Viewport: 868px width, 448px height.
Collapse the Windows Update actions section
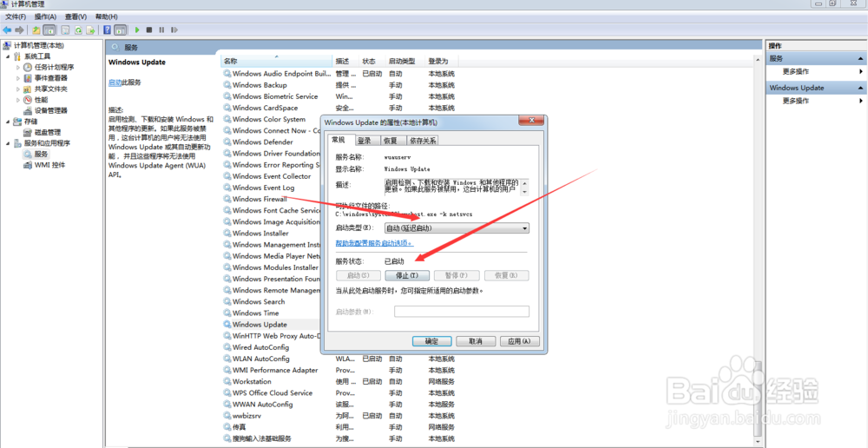coord(861,88)
